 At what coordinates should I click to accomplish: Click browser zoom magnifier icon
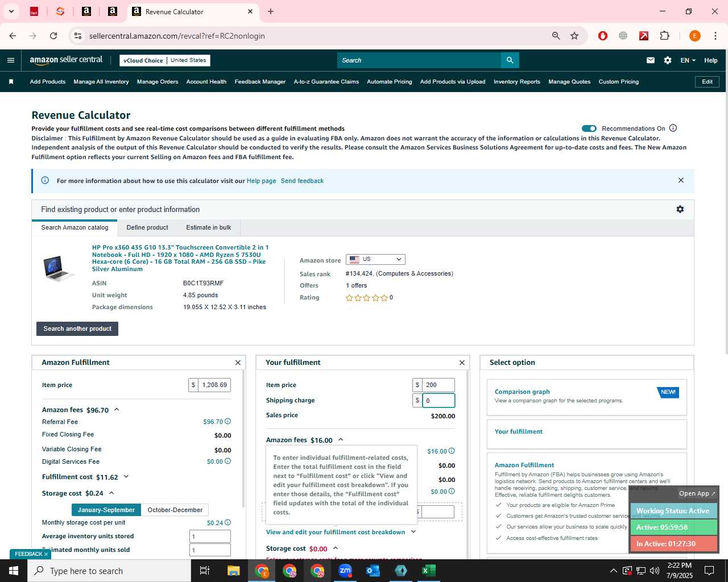click(556, 36)
